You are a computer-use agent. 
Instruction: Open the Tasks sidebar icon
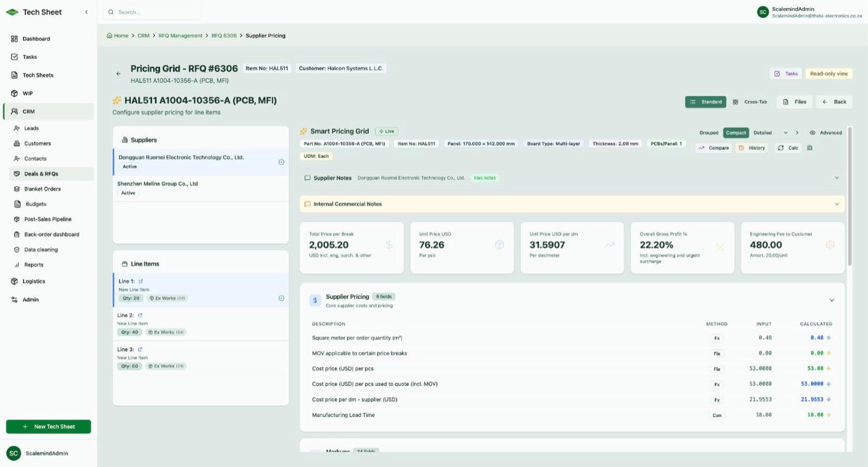click(14, 57)
